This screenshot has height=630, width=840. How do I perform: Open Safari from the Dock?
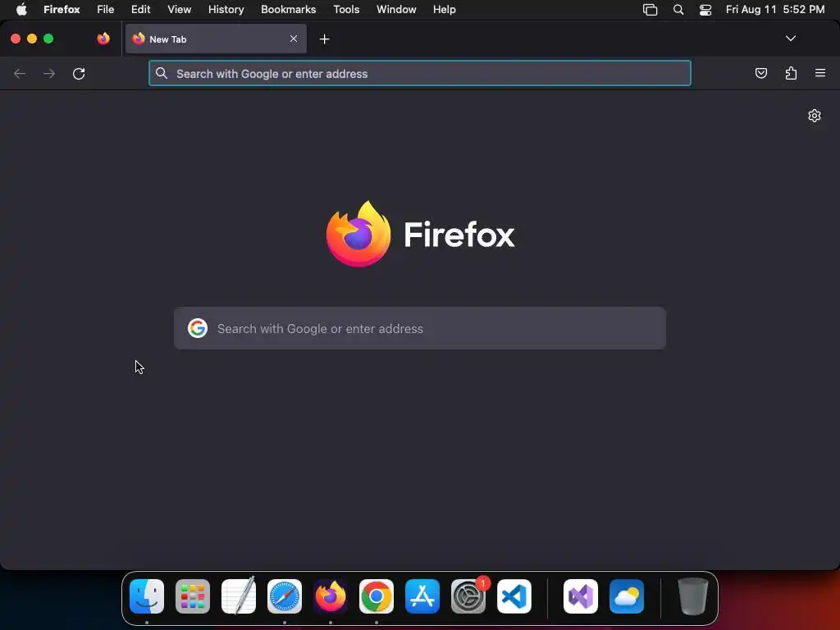[x=285, y=596]
